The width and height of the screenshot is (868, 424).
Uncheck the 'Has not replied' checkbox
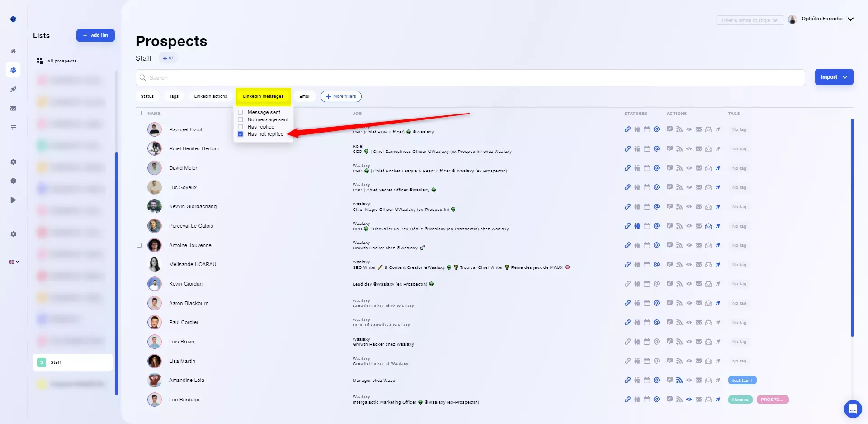coord(241,134)
